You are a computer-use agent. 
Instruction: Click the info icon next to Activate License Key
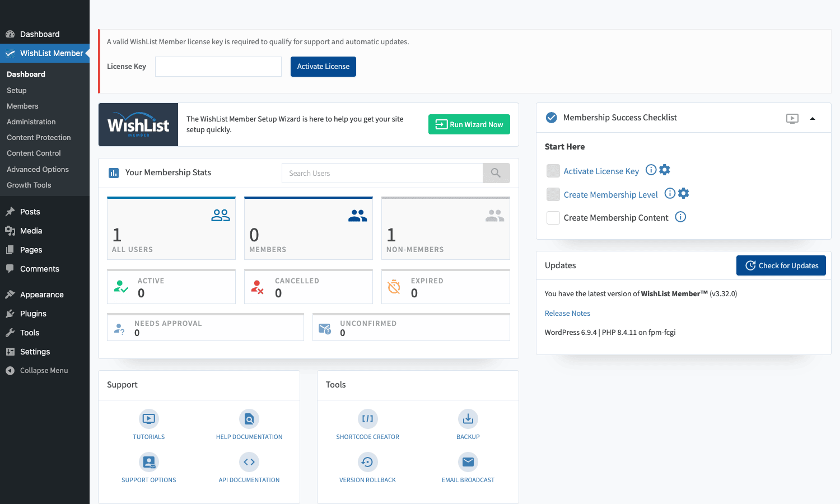coord(651,170)
